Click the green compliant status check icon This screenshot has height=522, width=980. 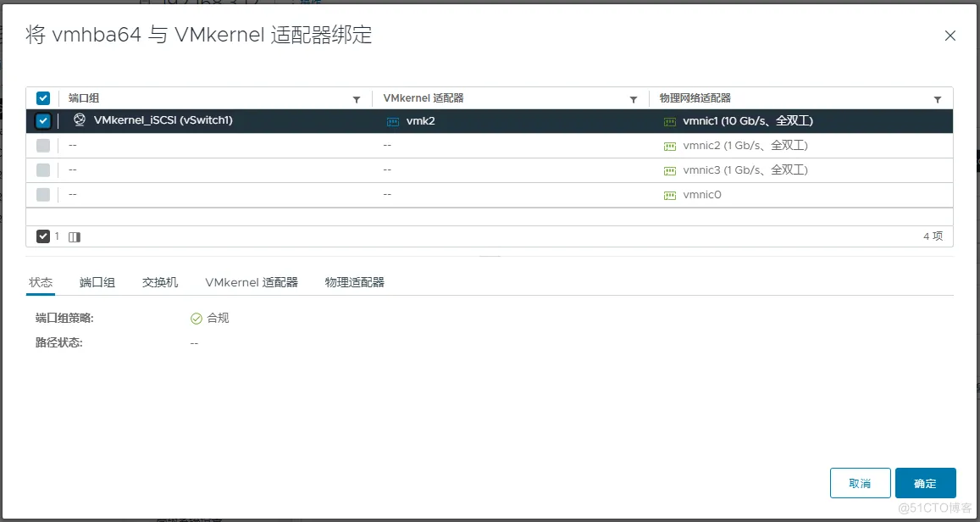point(197,319)
